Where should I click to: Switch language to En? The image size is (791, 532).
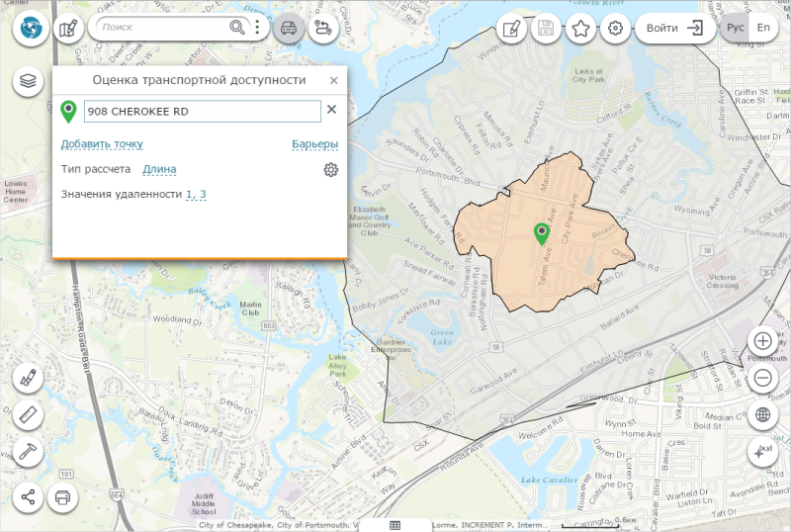(763, 28)
